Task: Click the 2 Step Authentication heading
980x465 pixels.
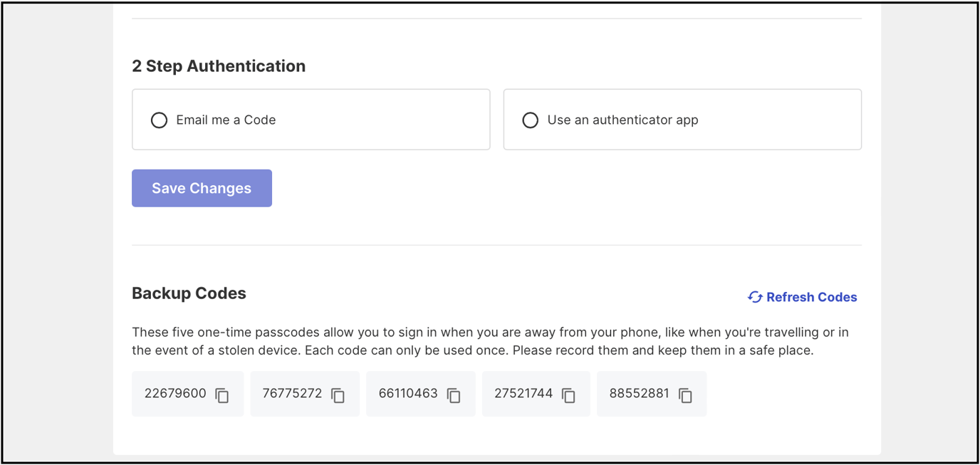Action: click(x=218, y=66)
